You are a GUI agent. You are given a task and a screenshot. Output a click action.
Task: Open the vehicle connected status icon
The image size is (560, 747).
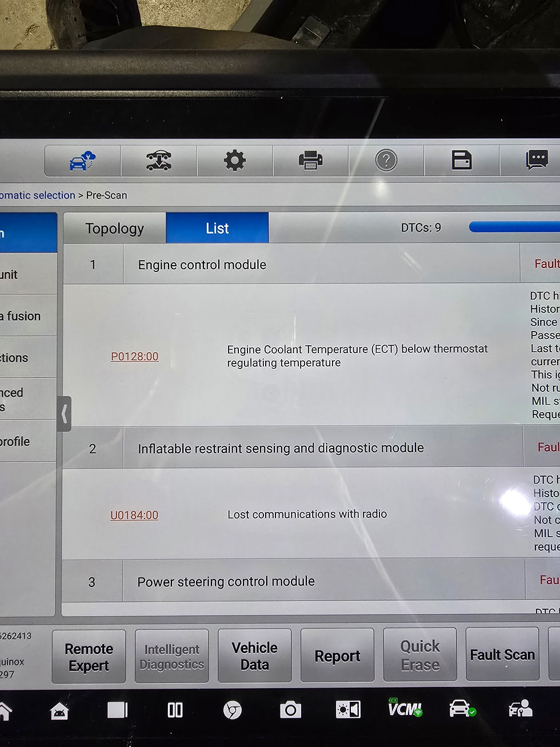point(462,708)
